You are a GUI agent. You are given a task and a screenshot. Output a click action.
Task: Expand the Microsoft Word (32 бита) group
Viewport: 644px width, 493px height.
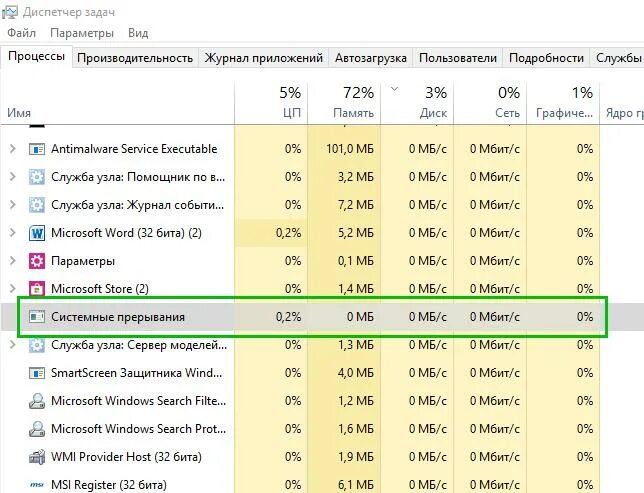point(13,233)
